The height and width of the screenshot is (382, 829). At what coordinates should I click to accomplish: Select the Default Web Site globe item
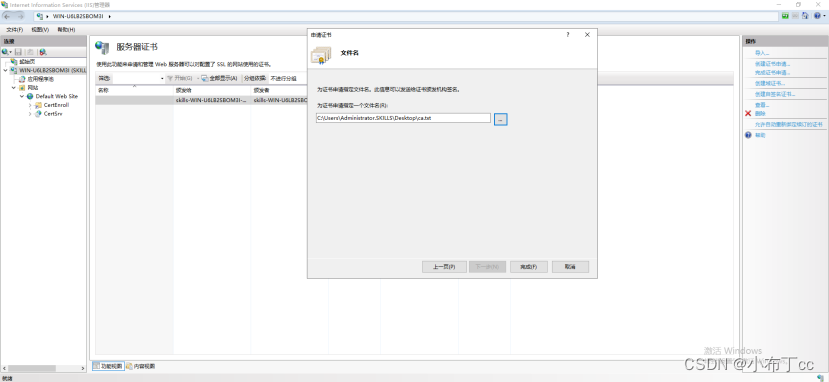pyautogui.click(x=57, y=96)
